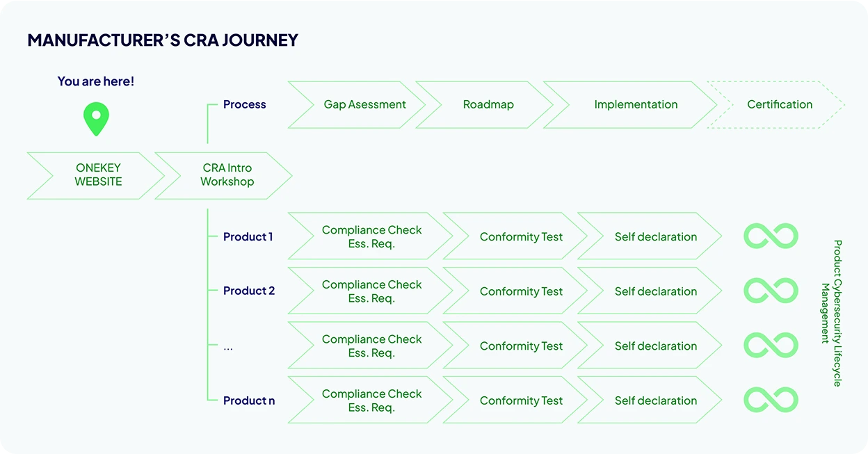Click the green location pin icon

pos(96,120)
